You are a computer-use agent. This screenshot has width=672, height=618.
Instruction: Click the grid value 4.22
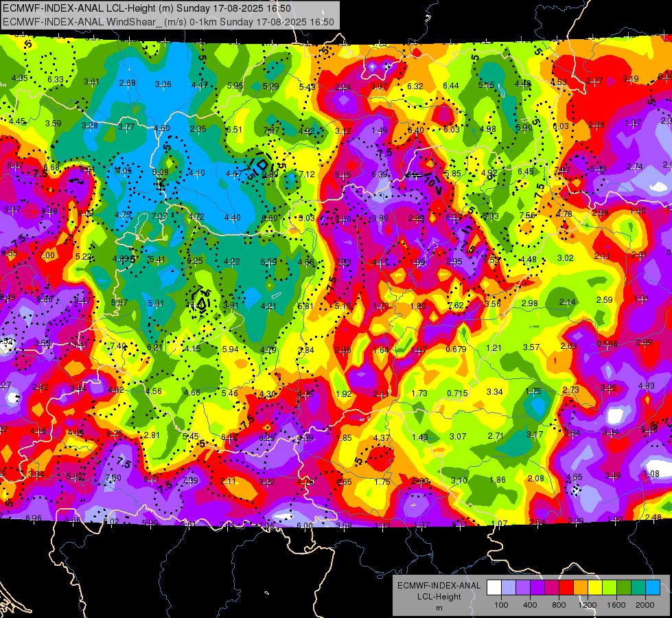(232, 261)
